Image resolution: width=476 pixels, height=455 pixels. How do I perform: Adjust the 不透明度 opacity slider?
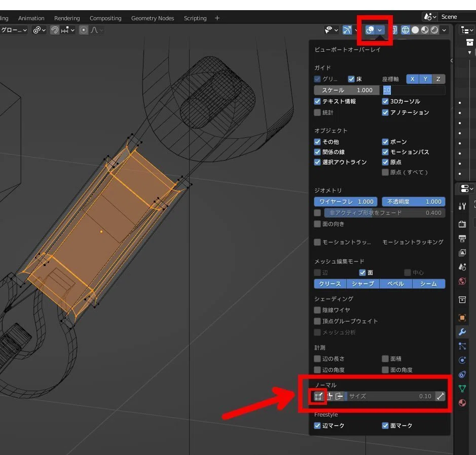(x=414, y=202)
